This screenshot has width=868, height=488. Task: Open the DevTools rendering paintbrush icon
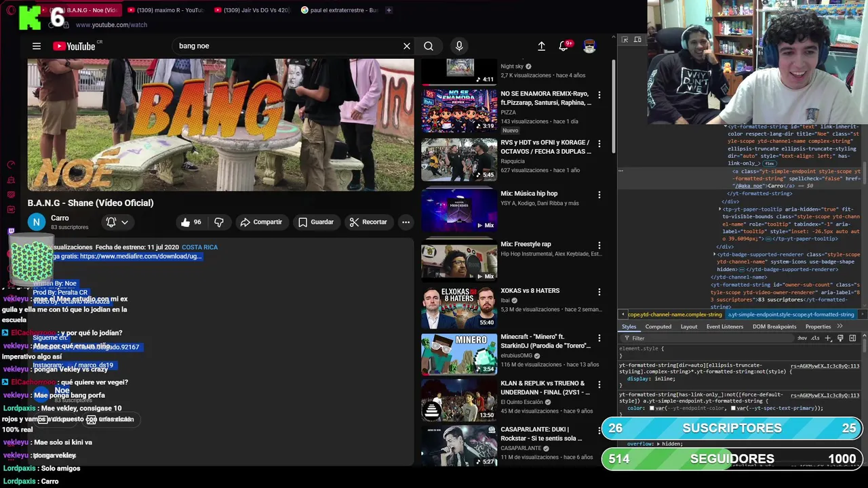840,338
